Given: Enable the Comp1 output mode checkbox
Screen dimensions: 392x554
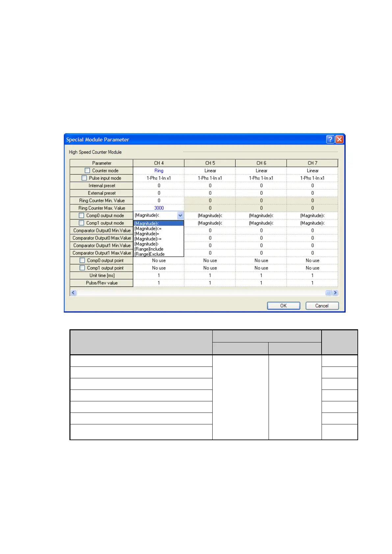Looking at the screenshot, I should (x=81, y=223).
